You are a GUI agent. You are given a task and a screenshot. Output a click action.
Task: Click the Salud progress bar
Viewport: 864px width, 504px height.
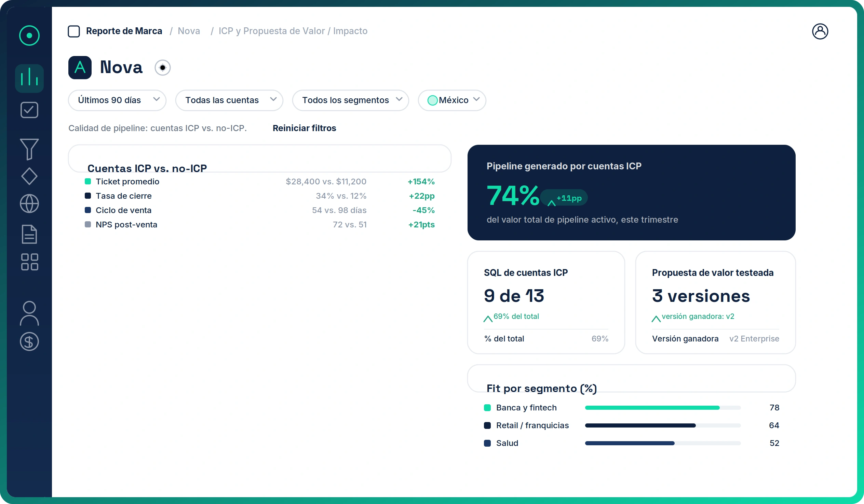point(662,443)
